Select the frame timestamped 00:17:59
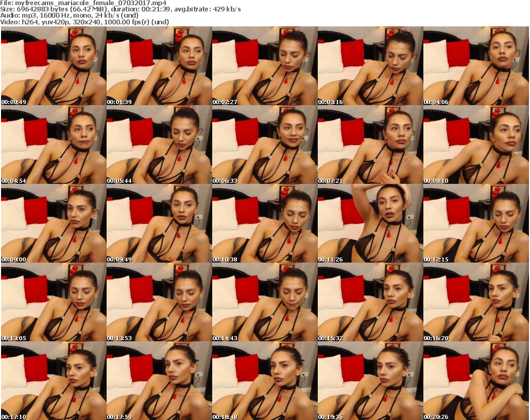Image resolution: width=530 pixels, height=420 pixels. coord(159,381)
